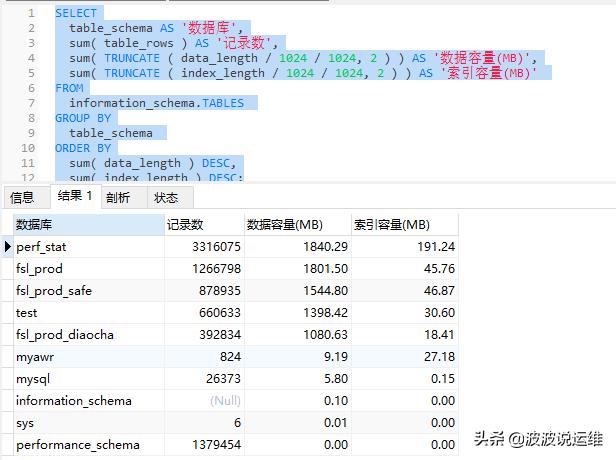Click the 27.18 index size cell
Screen dimensions: 616x460
click(x=405, y=357)
